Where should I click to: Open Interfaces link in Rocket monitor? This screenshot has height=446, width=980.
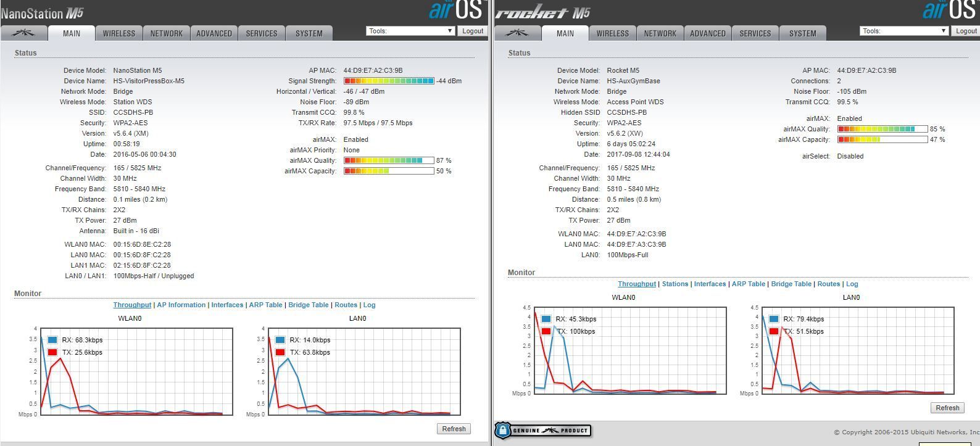coord(710,284)
